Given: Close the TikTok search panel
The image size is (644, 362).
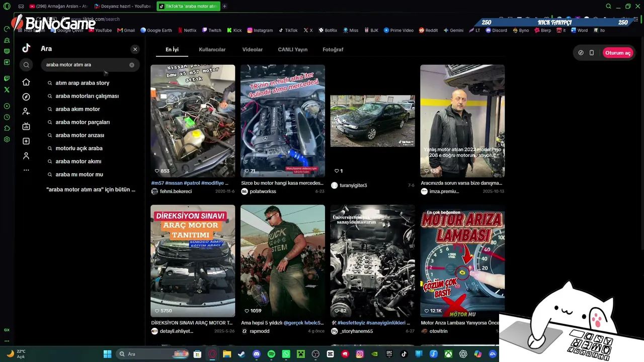Looking at the screenshot, I should [x=135, y=49].
